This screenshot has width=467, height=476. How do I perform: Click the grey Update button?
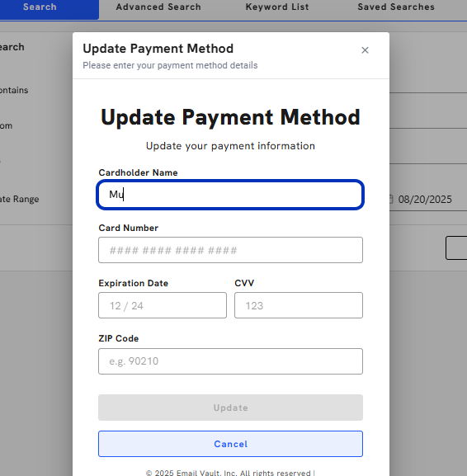[x=230, y=408]
